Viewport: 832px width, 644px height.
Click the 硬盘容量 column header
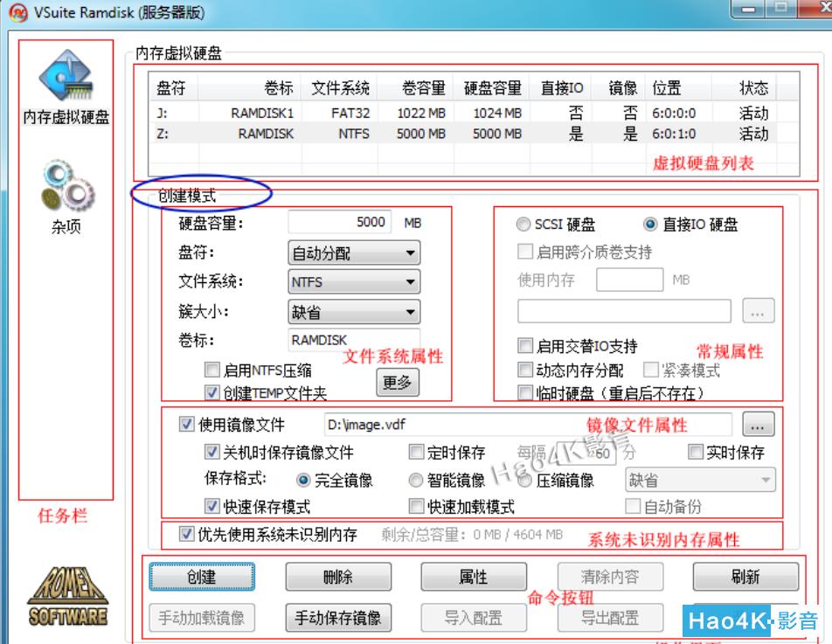[491, 87]
